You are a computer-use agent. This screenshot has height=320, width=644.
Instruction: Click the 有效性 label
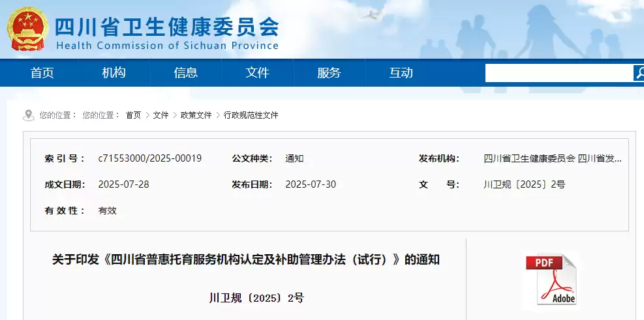[x=65, y=211]
